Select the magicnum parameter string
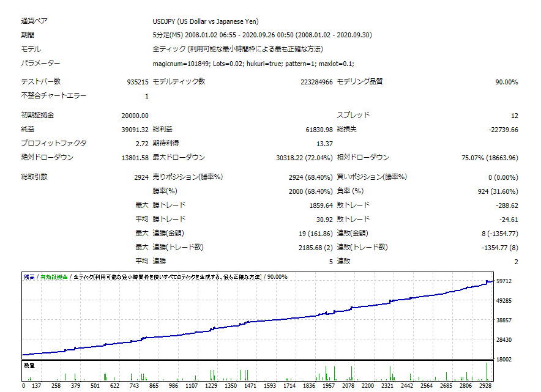The image size is (541, 392). [253, 64]
